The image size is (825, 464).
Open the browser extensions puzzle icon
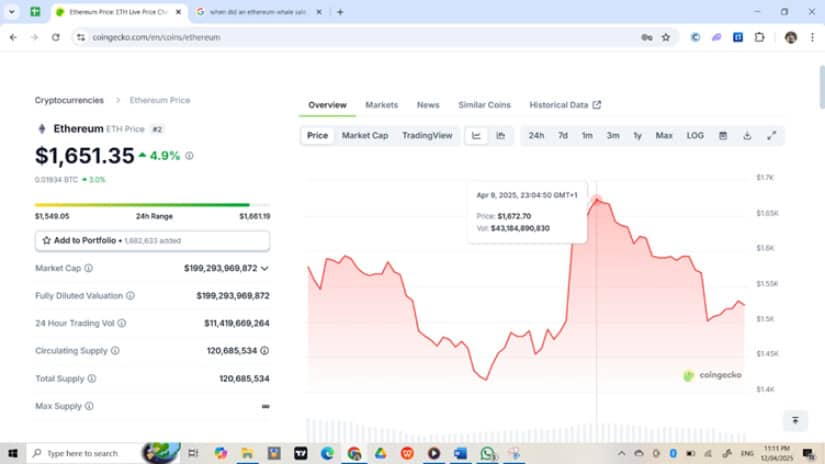coord(759,37)
